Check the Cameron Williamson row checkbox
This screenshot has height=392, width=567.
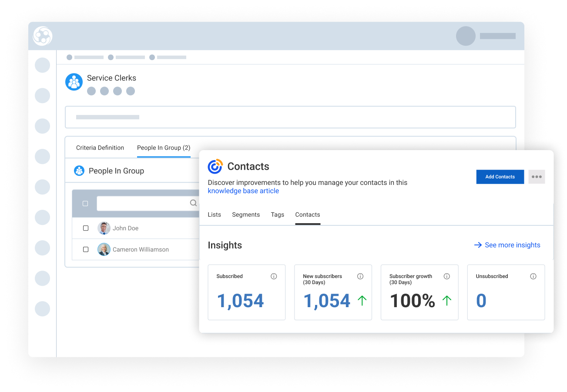tap(86, 249)
